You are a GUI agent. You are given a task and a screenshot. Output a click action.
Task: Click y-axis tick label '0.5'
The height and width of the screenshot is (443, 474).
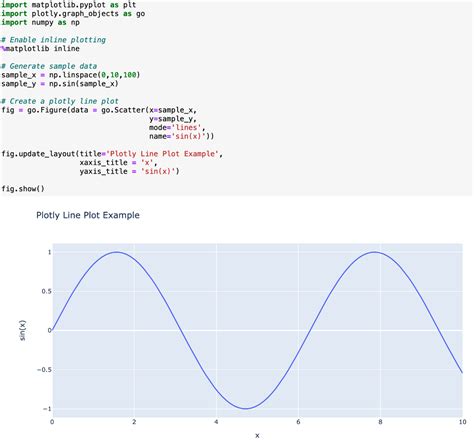click(47, 291)
